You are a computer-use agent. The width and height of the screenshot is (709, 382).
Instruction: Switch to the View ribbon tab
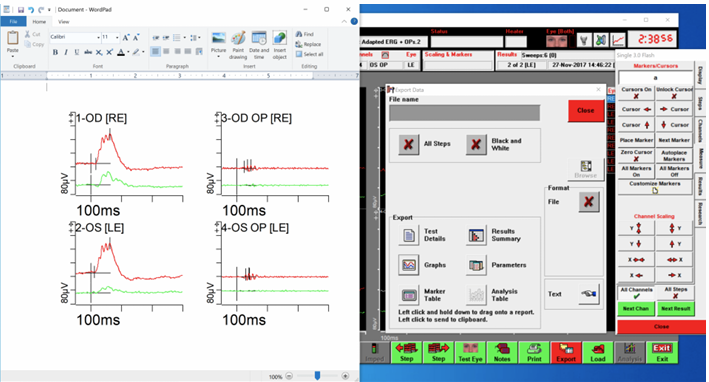pos(64,22)
